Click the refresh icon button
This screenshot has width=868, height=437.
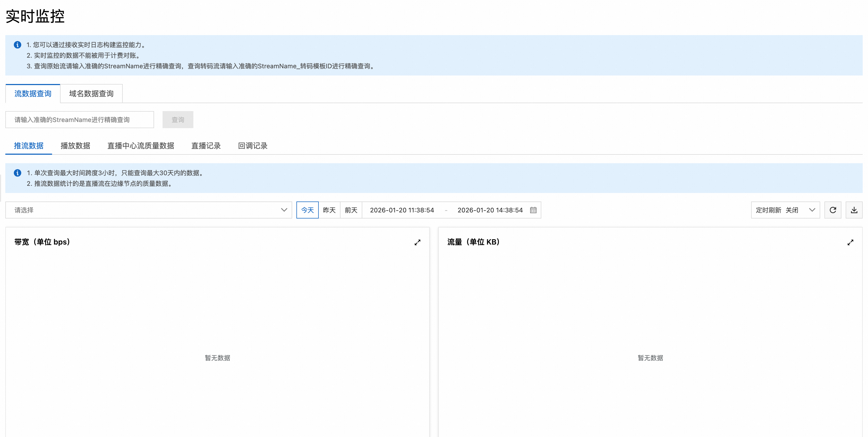[833, 210]
